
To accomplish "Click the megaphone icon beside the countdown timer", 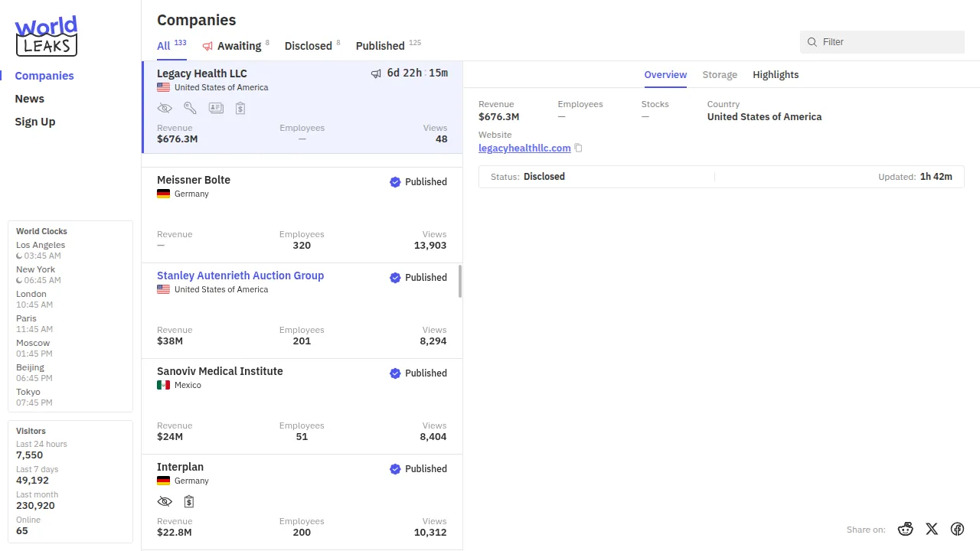I will [376, 73].
